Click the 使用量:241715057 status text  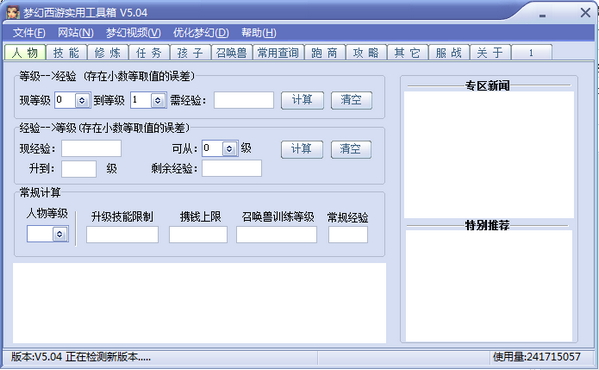536,357
